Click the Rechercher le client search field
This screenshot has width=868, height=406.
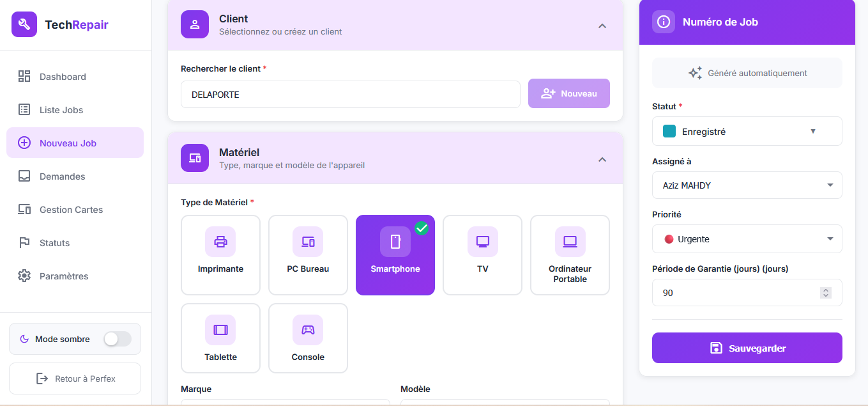click(350, 95)
